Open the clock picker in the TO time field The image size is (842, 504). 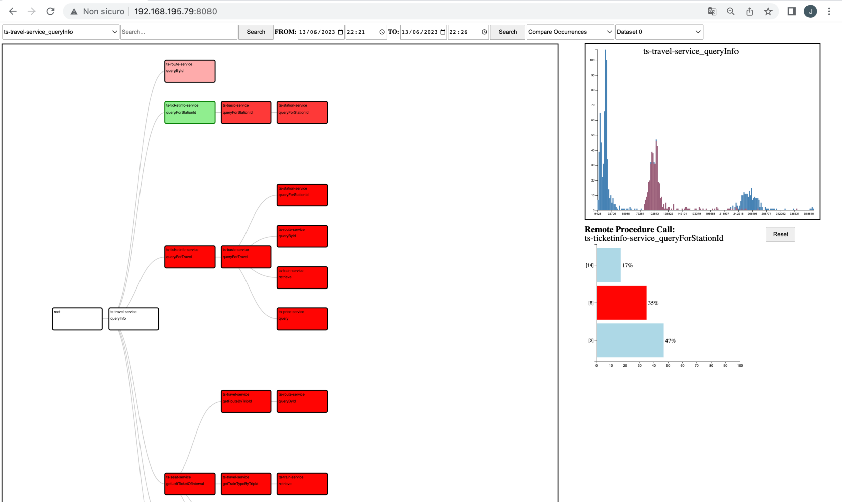click(484, 32)
